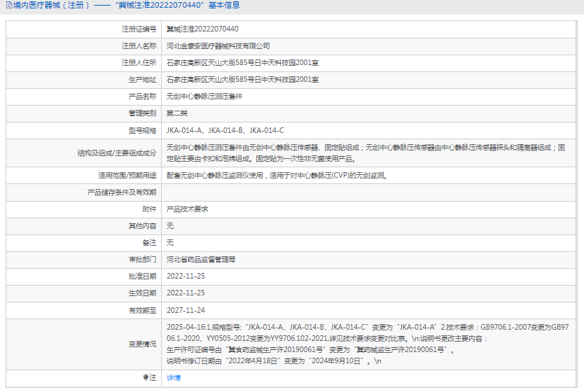
Task: Select the 无 value in 其他内容 row
Action: click(170, 226)
